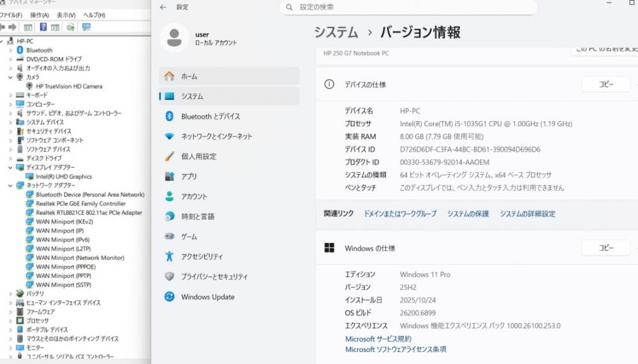
Task: Click the デバイスの仕様 info icon
Action: point(329,84)
